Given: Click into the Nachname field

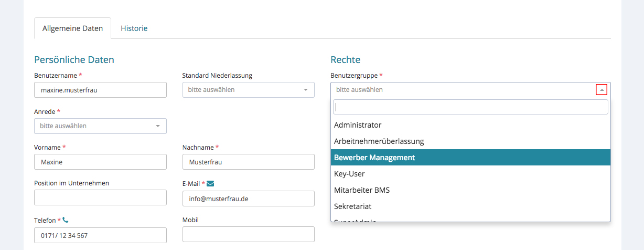Looking at the screenshot, I should [x=248, y=162].
